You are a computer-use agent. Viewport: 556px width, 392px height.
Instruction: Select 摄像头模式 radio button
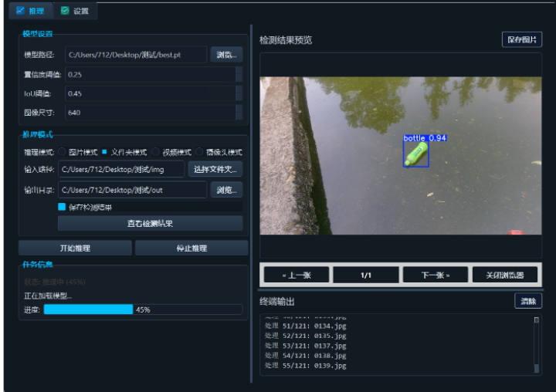coord(219,152)
